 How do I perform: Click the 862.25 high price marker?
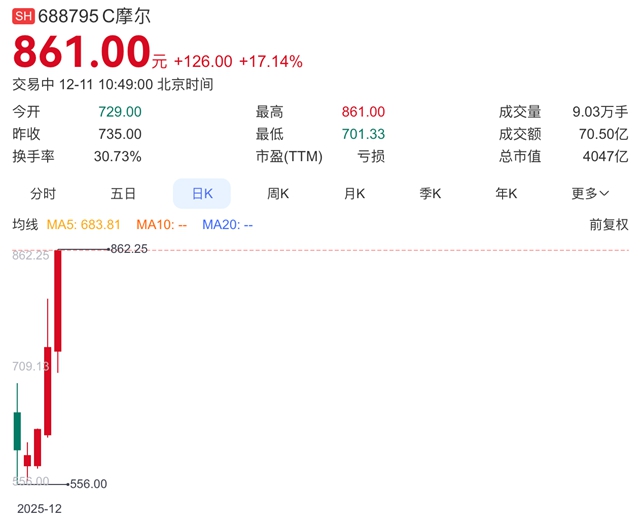coord(129,249)
